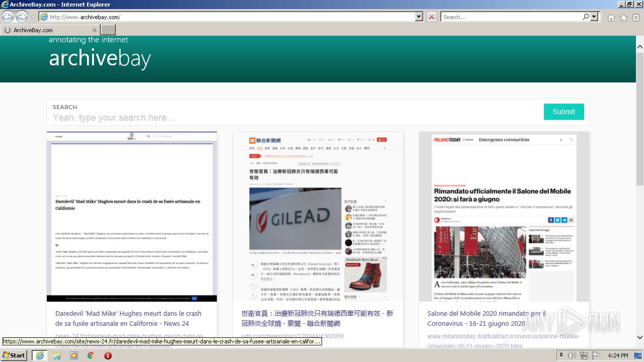Open 'Daredevil Mad Mike Hughes meurt' title link
The width and height of the screenshot is (644, 362).
128,318
